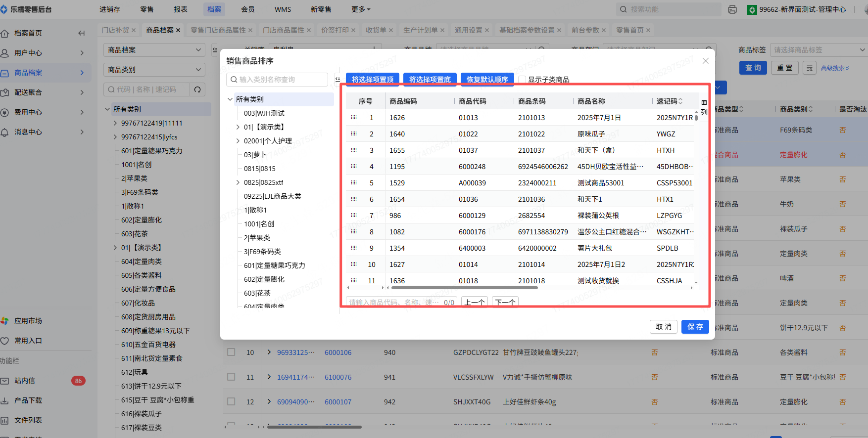Open the 商品类别 dropdown in the left panel
This screenshot has height=438, width=868.
tap(154, 70)
